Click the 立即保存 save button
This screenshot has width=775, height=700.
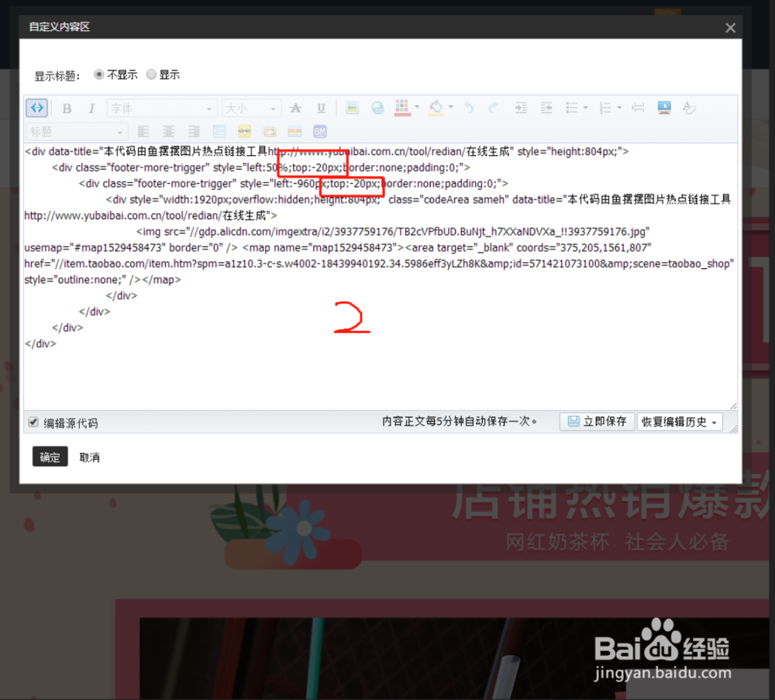597,422
